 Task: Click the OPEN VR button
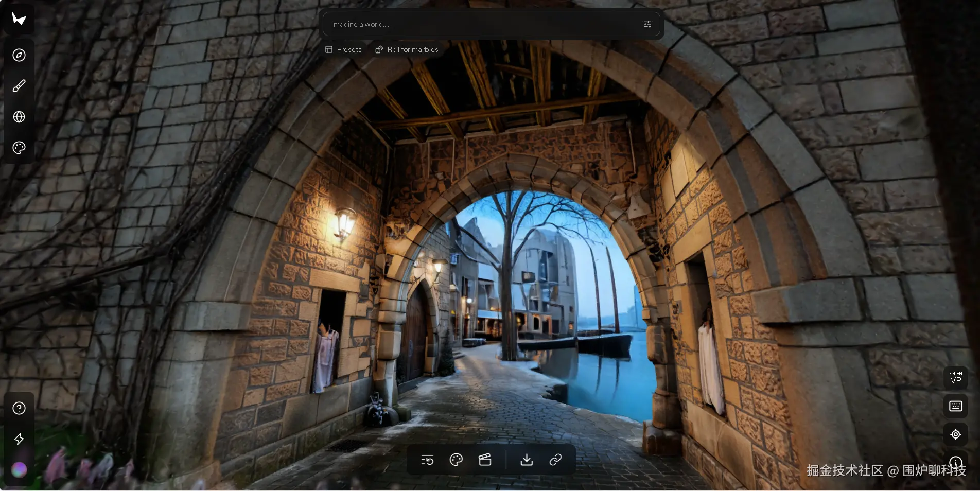(956, 378)
